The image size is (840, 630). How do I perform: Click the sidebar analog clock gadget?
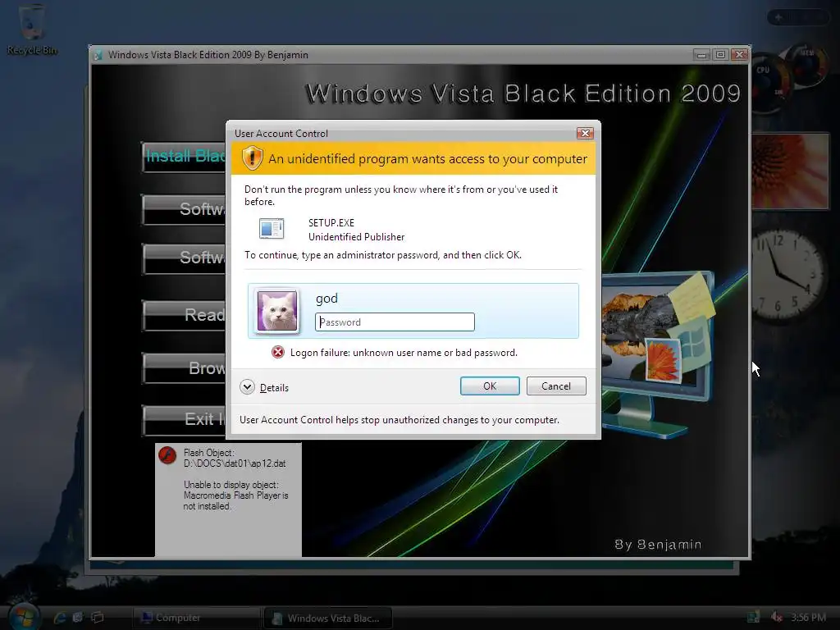pos(787,276)
